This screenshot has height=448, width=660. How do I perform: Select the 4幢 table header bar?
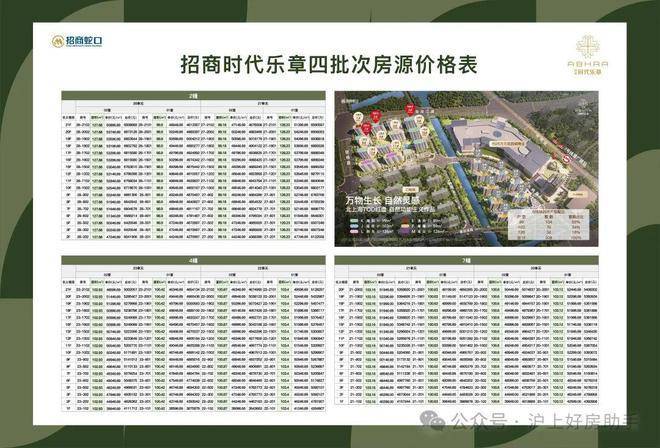point(193,260)
